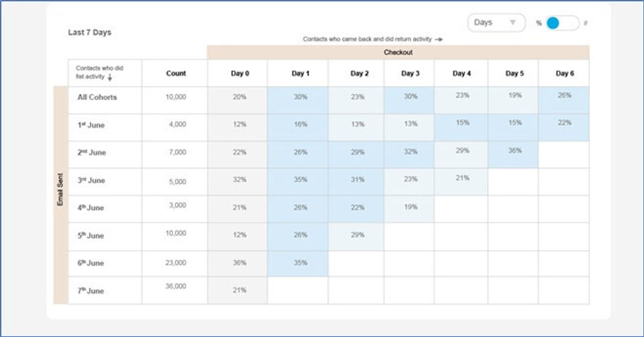Image resolution: width=644 pixels, height=337 pixels.
Task: Select the Day 3 column header
Action: click(411, 73)
